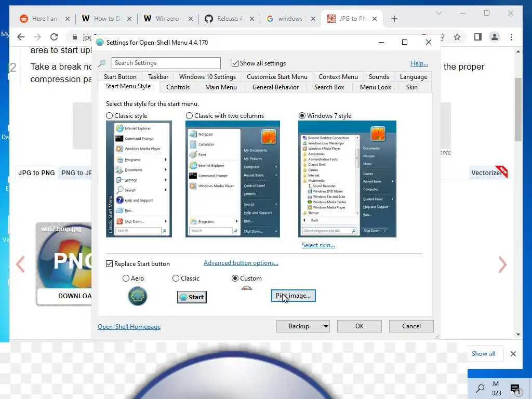Switch to the Menu Look tab
This screenshot has width=532, height=399.
tap(376, 87)
